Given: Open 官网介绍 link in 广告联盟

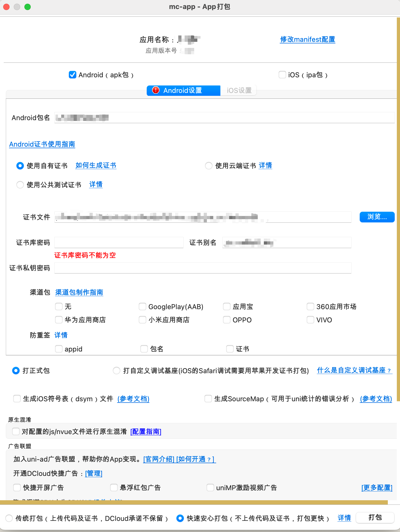Looking at the screenshot, I should (x=159, y=459).
